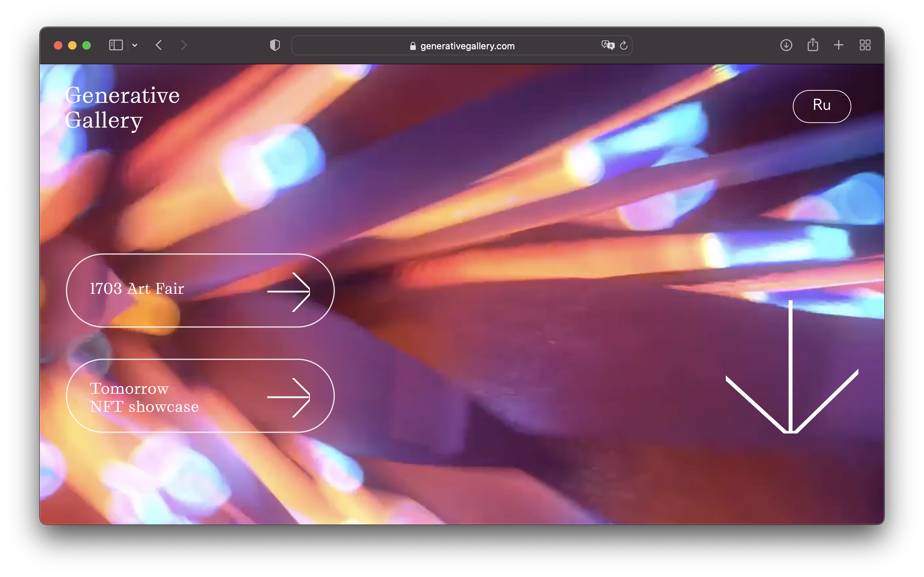Toggle the Safari sidebar icon
924x577 pixels.
(x=116, y=45)
